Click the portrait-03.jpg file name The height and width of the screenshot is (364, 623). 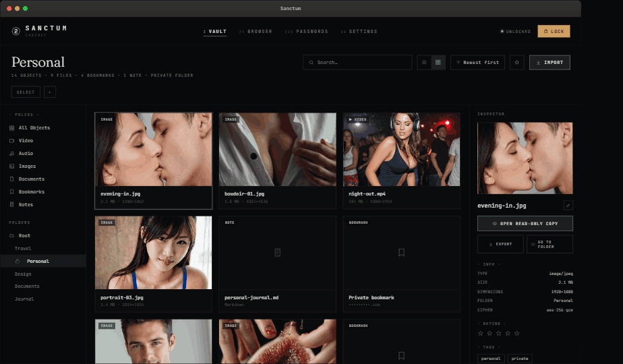tap(122, 297)
